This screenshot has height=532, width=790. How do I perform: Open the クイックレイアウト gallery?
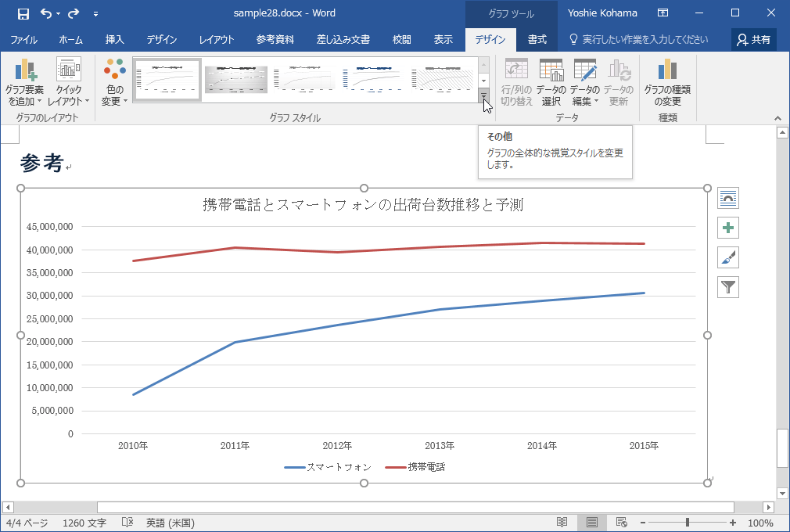pos(69,81)
